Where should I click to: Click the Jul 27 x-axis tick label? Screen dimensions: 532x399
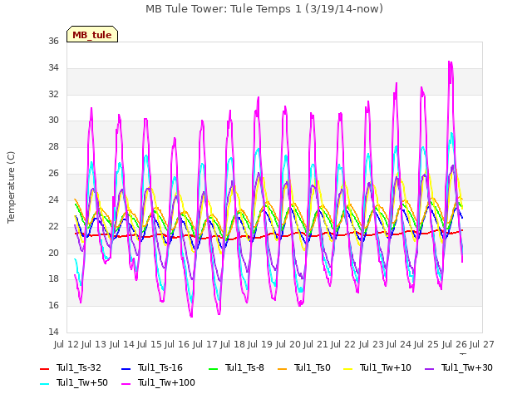[x=482, y=344]
